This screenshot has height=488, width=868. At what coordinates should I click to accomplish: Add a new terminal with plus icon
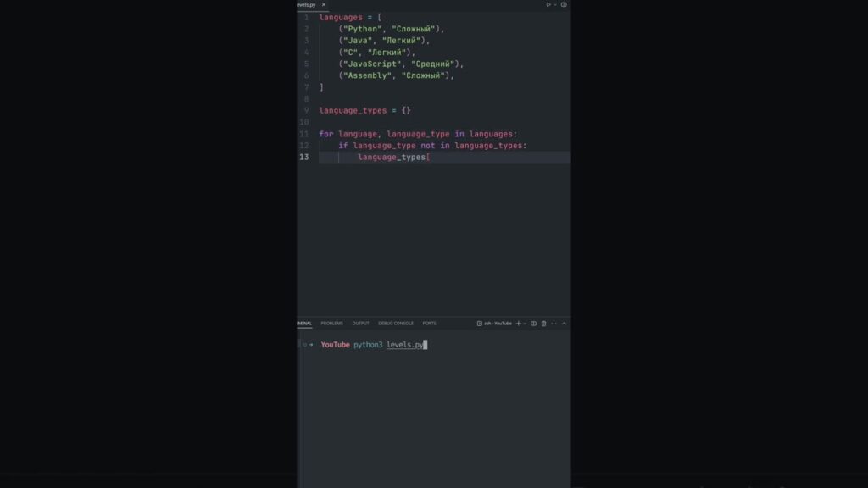[x=518, y=323]
